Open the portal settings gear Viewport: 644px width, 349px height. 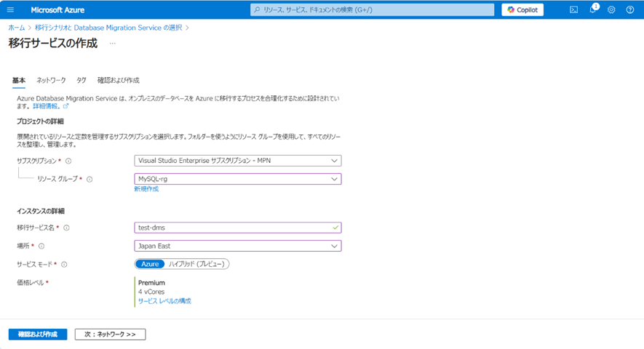[611, 9]
